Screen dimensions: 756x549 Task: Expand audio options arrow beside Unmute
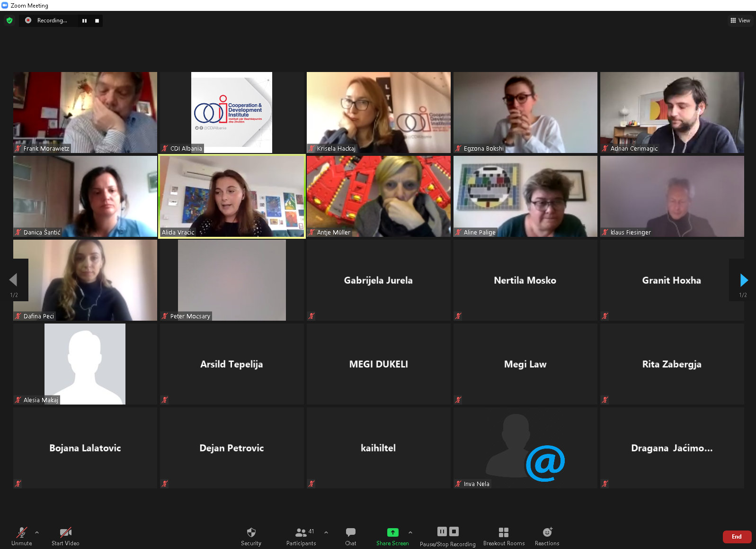37,532
